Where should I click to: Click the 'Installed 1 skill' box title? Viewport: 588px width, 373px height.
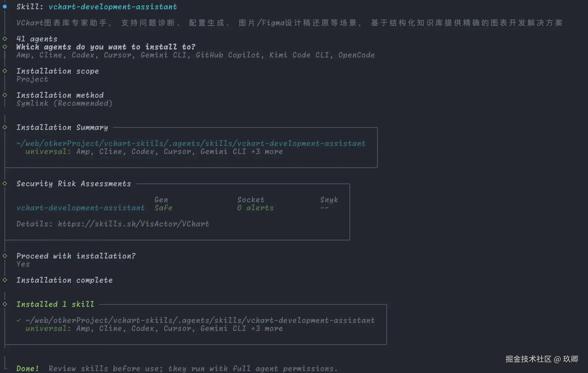tap(55, 304)
